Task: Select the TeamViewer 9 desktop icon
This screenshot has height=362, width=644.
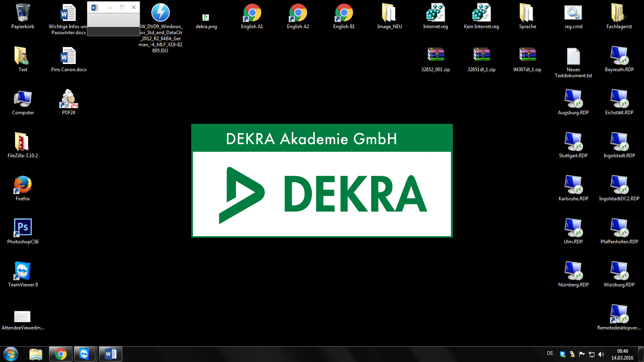Action: pos(23,271)
